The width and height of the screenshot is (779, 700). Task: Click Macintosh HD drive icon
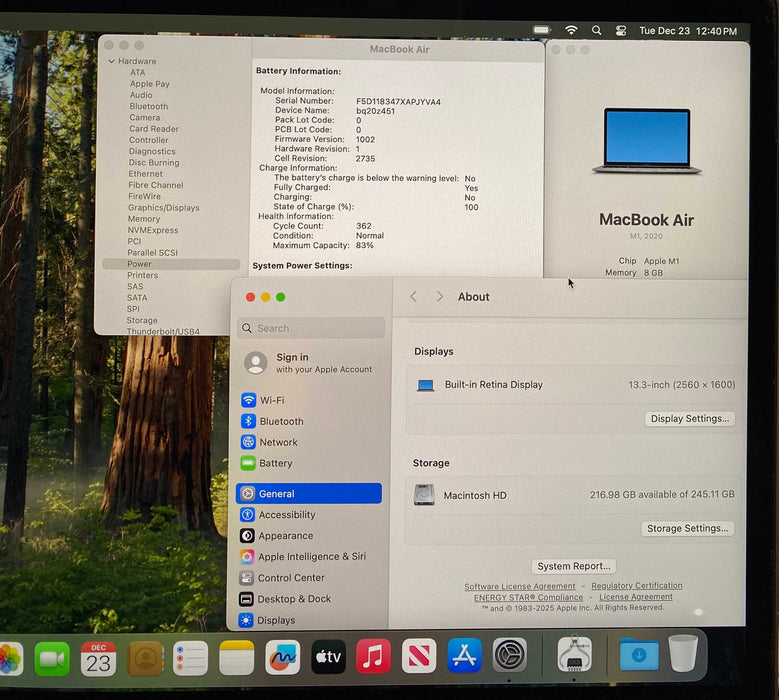424,495
